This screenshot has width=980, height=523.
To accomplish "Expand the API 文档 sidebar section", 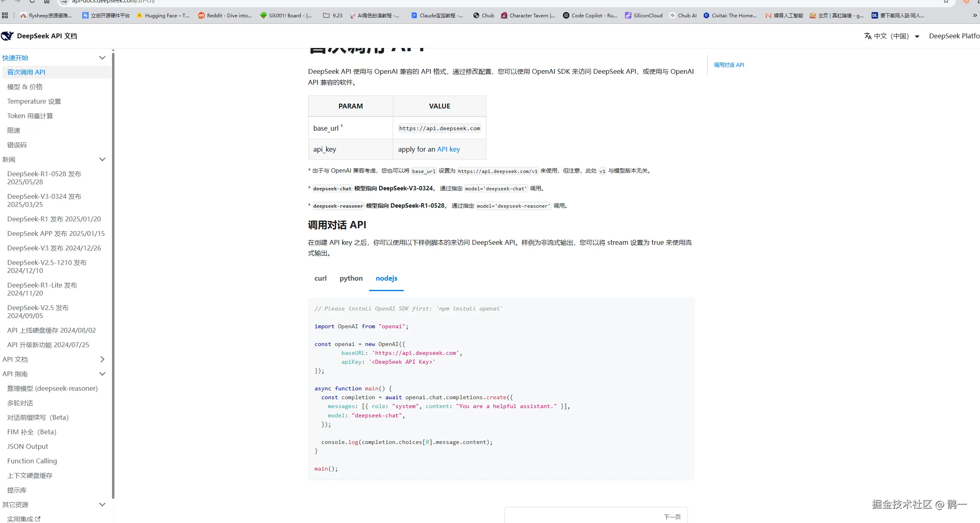I will tap(102, 359).
